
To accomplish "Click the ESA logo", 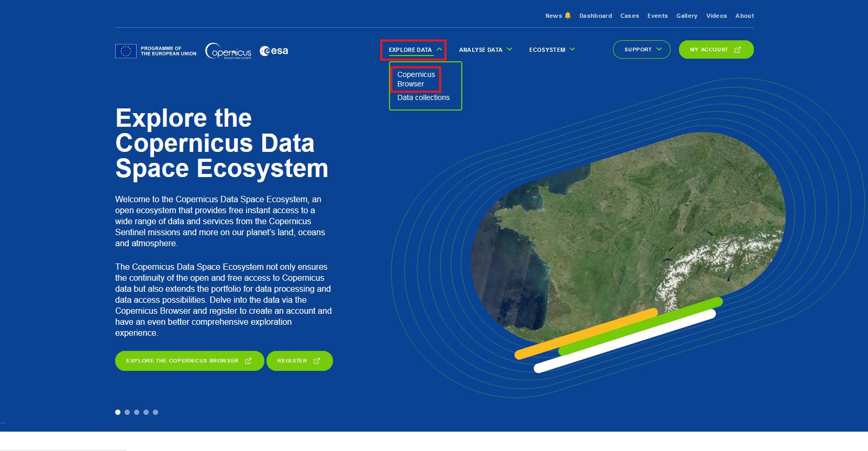I will 274,51.
